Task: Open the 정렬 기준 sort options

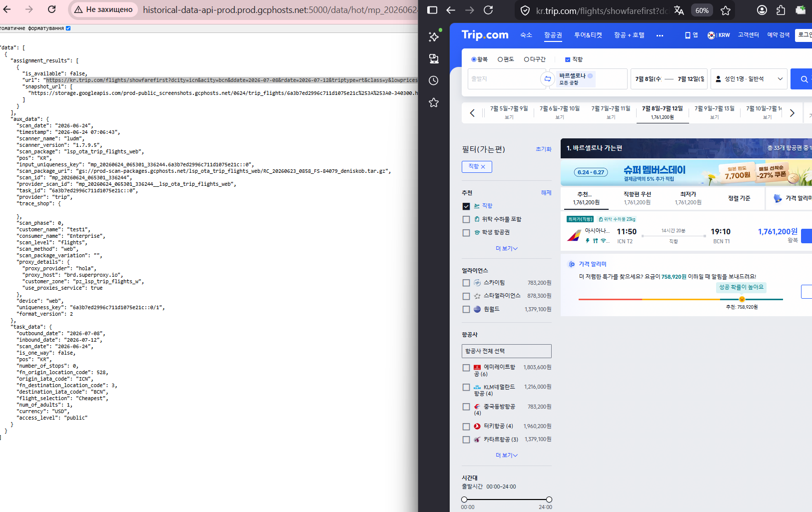Action: pos(739,198)
